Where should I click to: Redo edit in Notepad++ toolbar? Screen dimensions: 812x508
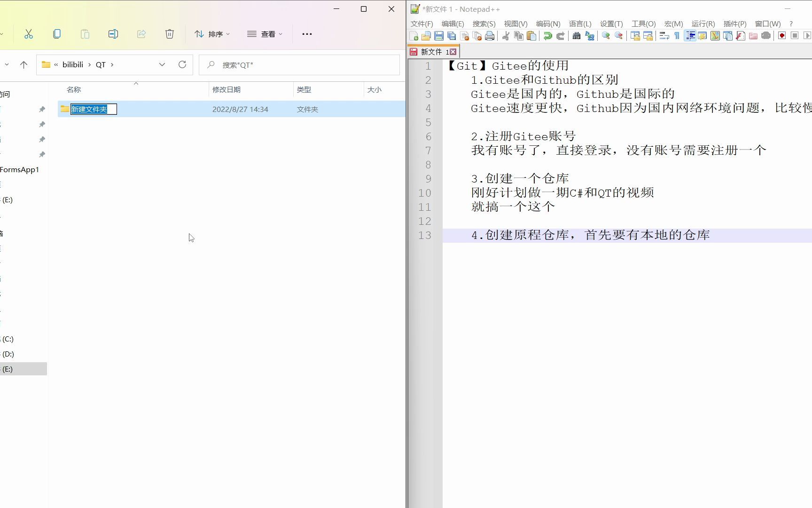coord(561,36)
